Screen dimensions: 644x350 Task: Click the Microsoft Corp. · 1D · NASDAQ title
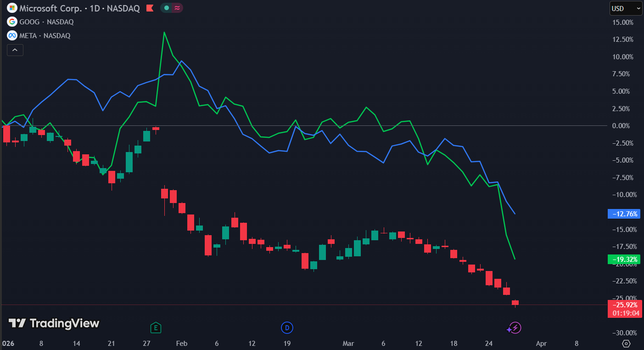click(79, 8)
